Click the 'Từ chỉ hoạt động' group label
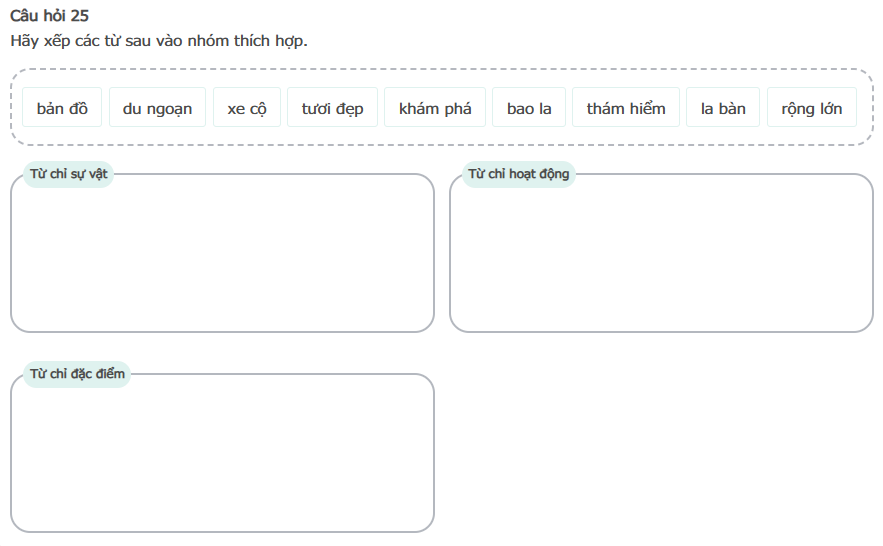Image resolution: width=883 pixels, height=546 pixels. (518, 174)
